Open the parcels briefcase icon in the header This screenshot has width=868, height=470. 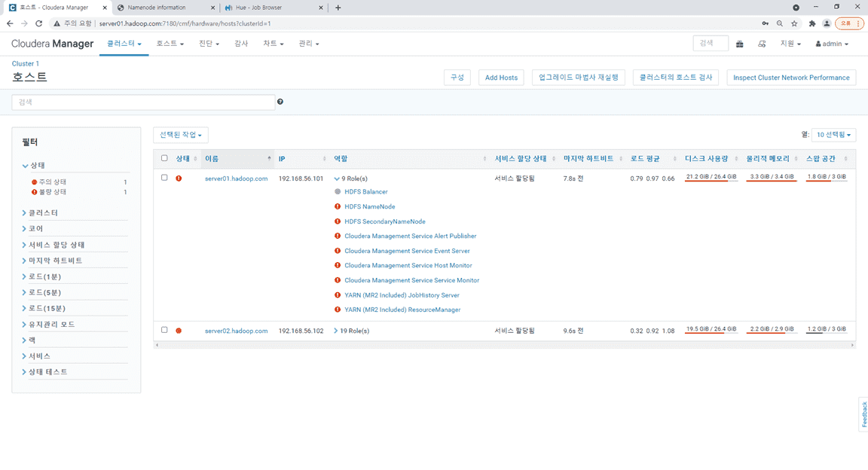coord(740,44)
